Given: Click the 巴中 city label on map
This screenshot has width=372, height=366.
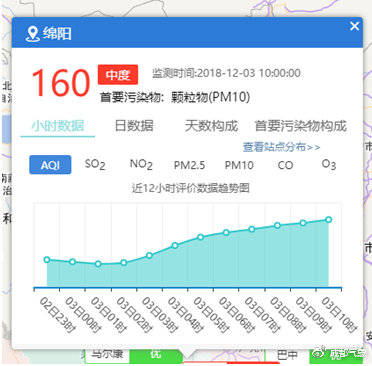Looking at the screenshot, I should tap(287, 355).
